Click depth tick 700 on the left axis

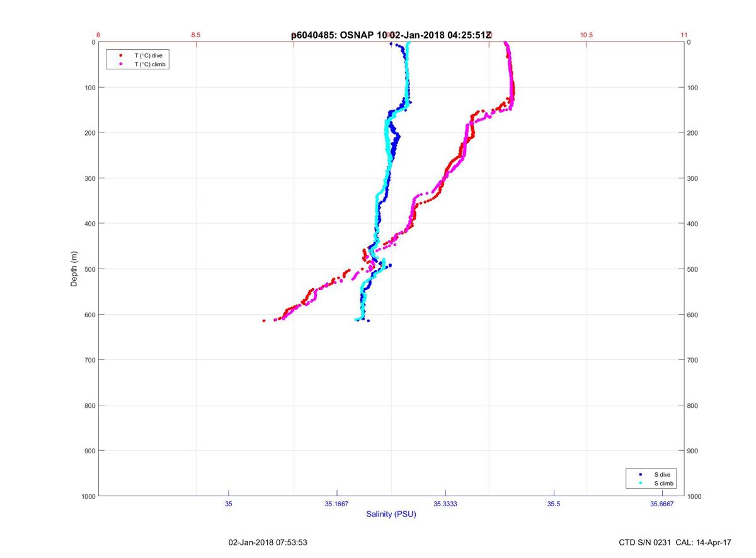tap(89, 360)
